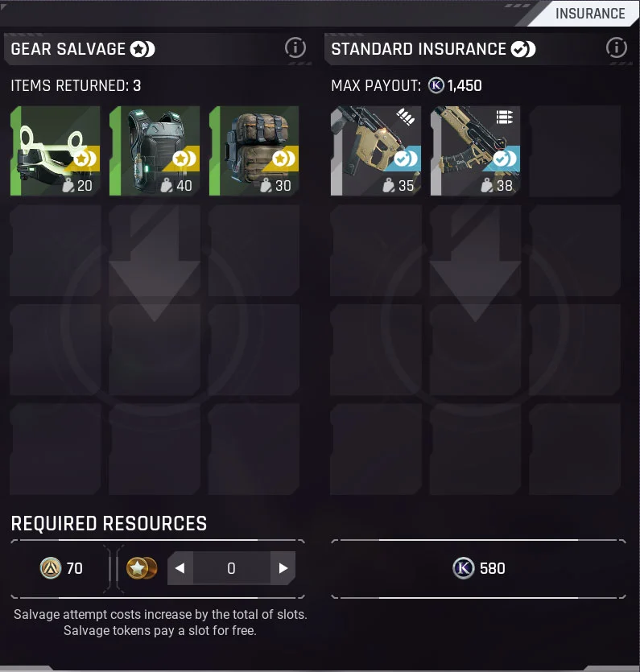Click the K currency icon beside 580

click(x=464, y=568)
